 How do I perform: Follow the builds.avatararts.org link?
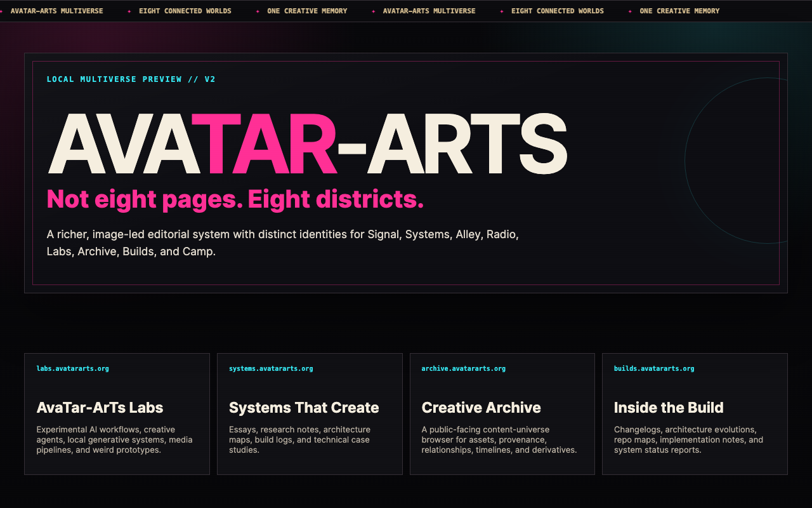pos(654,368)
